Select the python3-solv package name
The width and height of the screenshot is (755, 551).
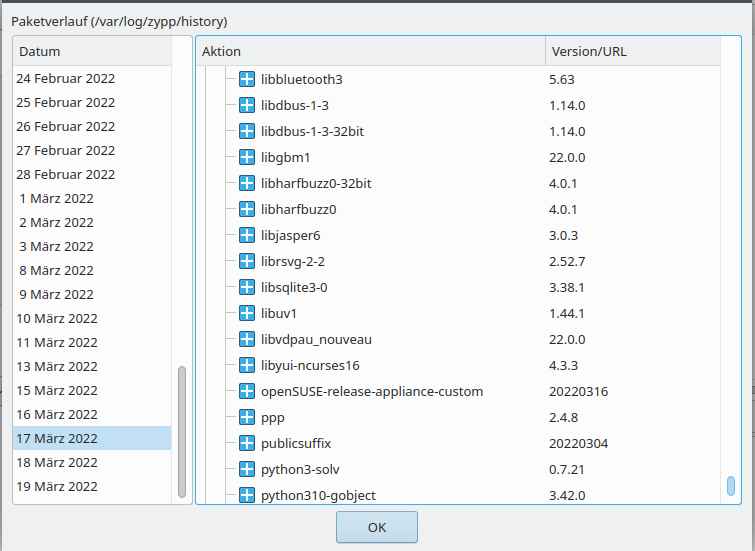(x=300, y=470)
